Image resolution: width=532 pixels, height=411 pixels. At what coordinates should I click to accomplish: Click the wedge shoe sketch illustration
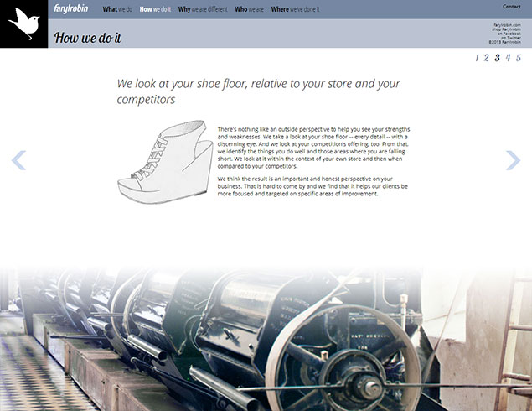165,162
